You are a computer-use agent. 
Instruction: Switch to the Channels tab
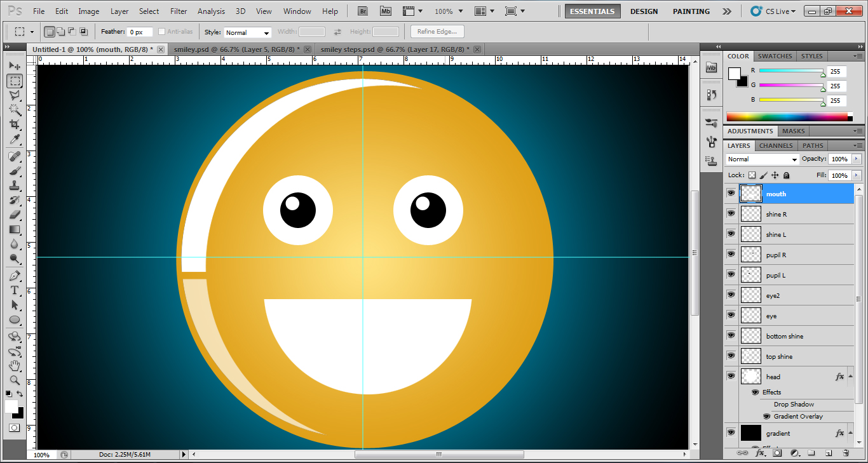[775, 145]
